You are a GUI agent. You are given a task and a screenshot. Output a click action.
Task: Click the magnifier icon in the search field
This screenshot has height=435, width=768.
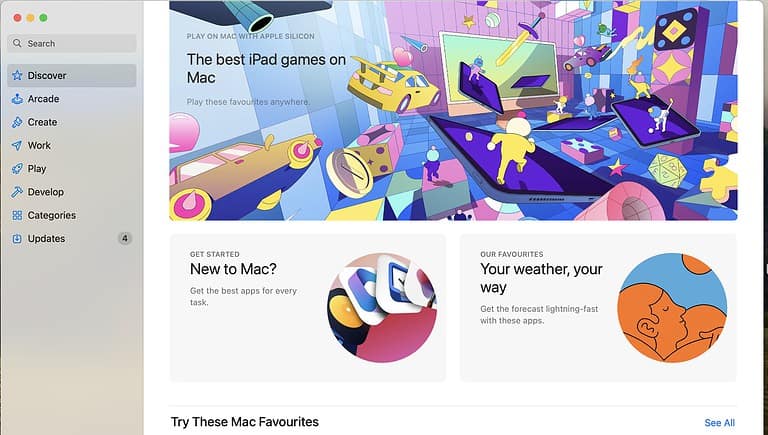pyautogui.click(x=17, y=43)
